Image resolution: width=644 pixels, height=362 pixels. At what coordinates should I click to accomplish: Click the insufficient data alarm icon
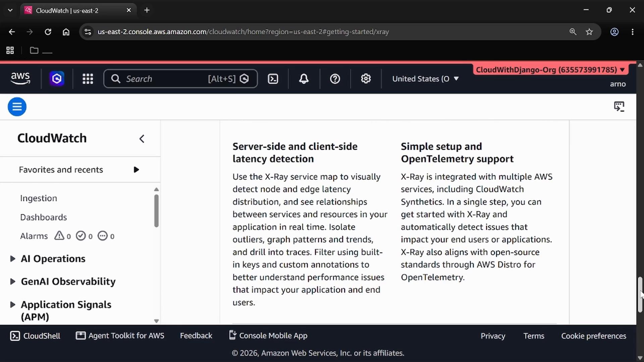[x=103, y=236]
